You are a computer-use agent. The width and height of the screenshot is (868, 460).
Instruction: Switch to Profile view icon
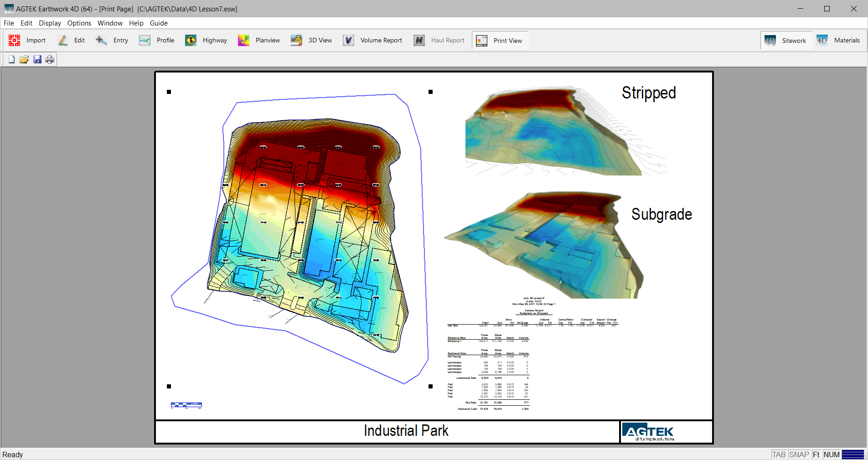[x=145, y=41]
